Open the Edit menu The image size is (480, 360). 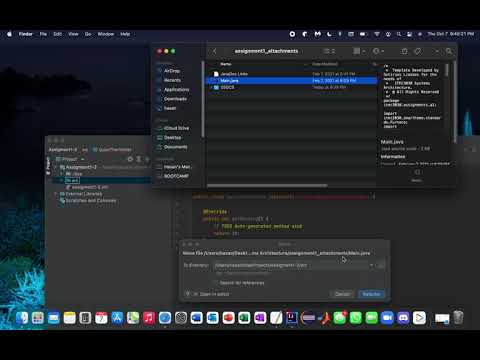click(57, 34)
